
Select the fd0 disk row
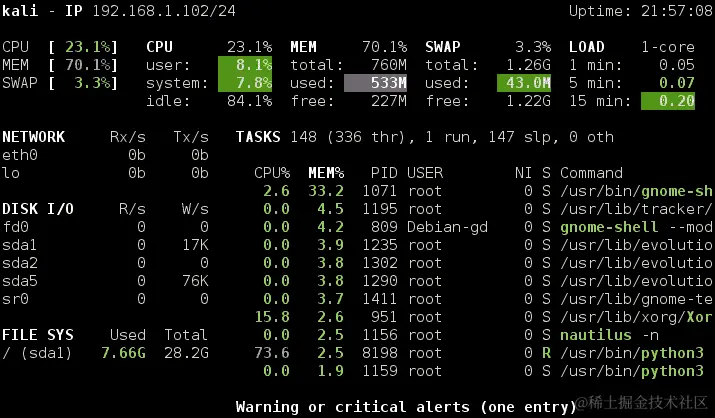(105, 227)
